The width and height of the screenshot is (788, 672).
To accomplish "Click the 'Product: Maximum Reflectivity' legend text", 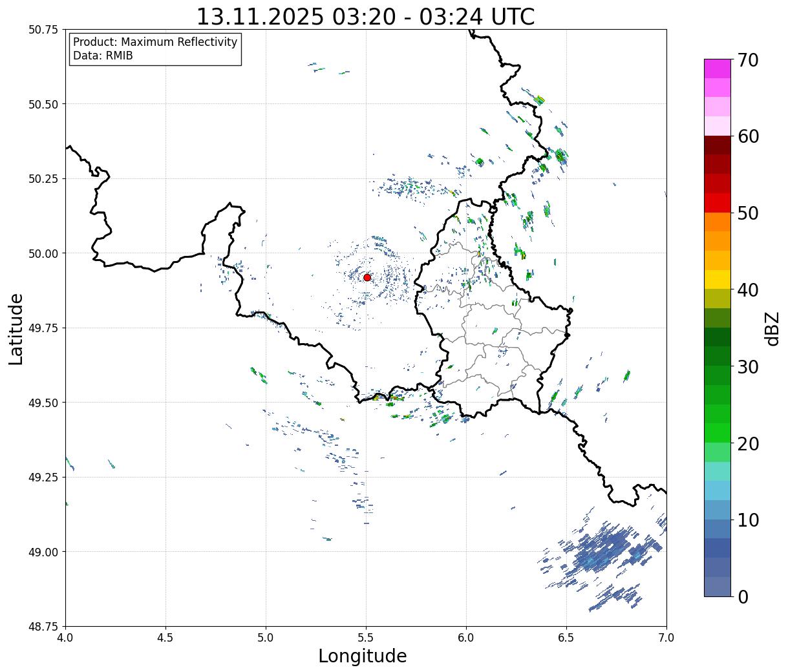I will click(155, 42).
